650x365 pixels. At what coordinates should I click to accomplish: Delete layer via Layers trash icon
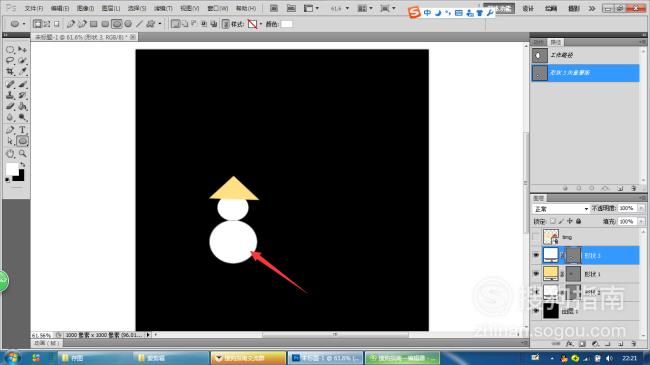[633, 344]
